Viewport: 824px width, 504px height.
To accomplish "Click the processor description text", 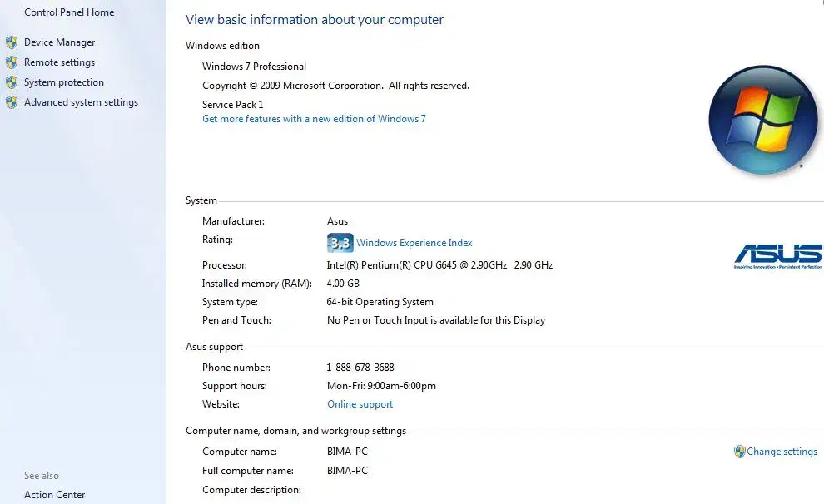I will click(x=439, y=265).
